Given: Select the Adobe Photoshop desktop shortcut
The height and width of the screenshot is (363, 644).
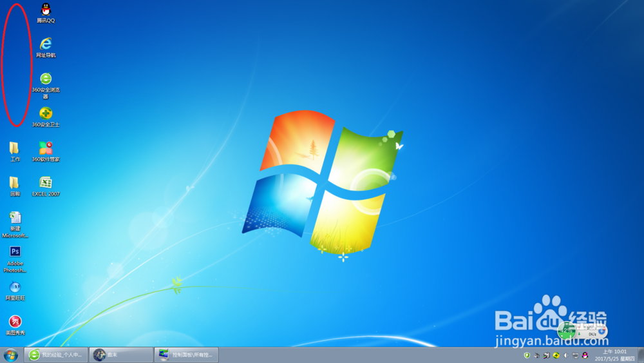Looking at the screenshot, I should 15,259.
